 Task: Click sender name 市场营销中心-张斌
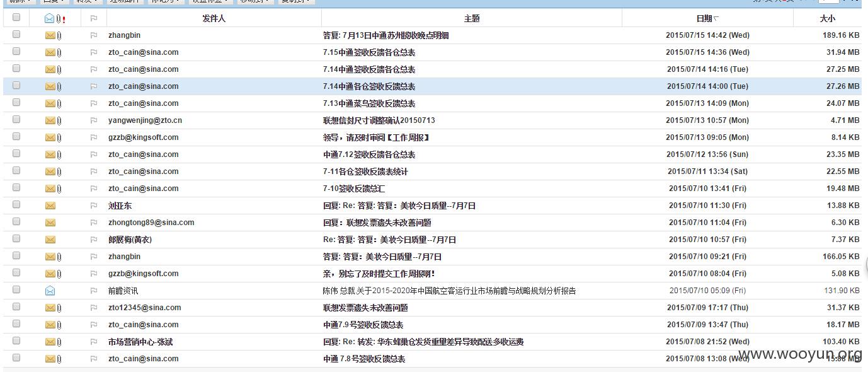coord(140,342)
